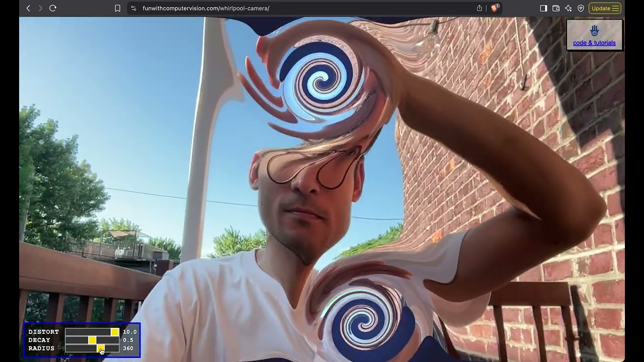Click the Brave VPN shield icon

pos(581,8)
